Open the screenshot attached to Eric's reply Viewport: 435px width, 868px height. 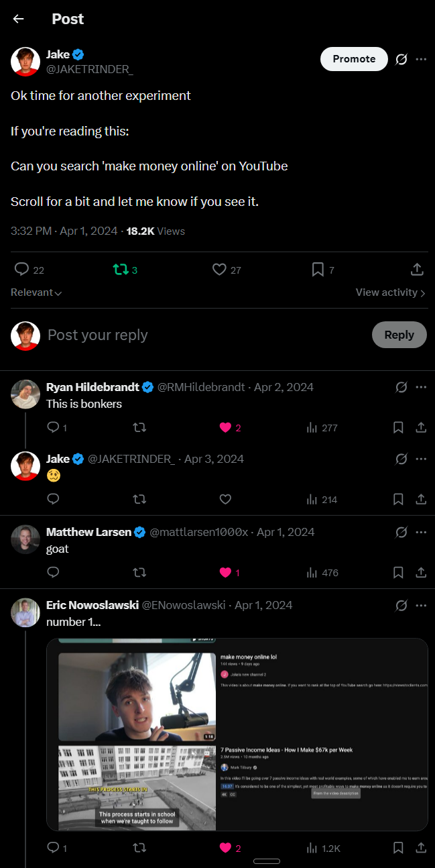pos(236,735)
